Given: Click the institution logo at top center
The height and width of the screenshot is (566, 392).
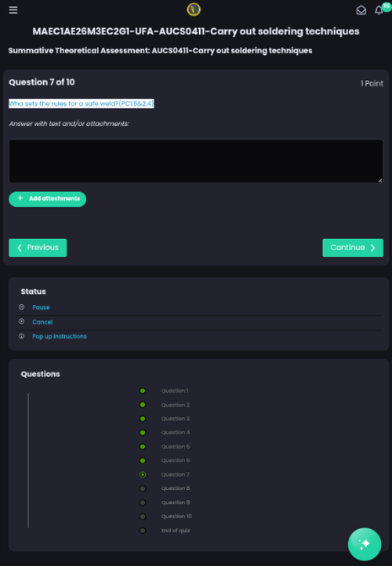Looking at the screenshot, I should coord(194,9).
